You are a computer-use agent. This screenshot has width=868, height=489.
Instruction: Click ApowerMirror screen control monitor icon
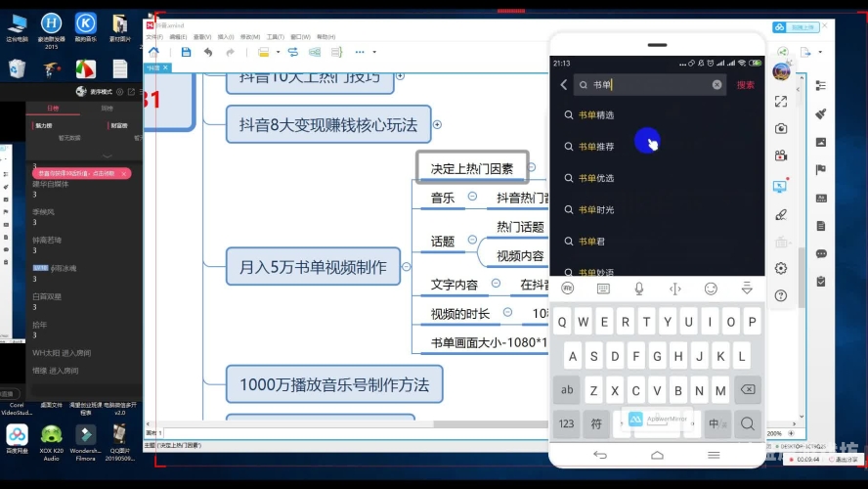(x=780, y=186)
